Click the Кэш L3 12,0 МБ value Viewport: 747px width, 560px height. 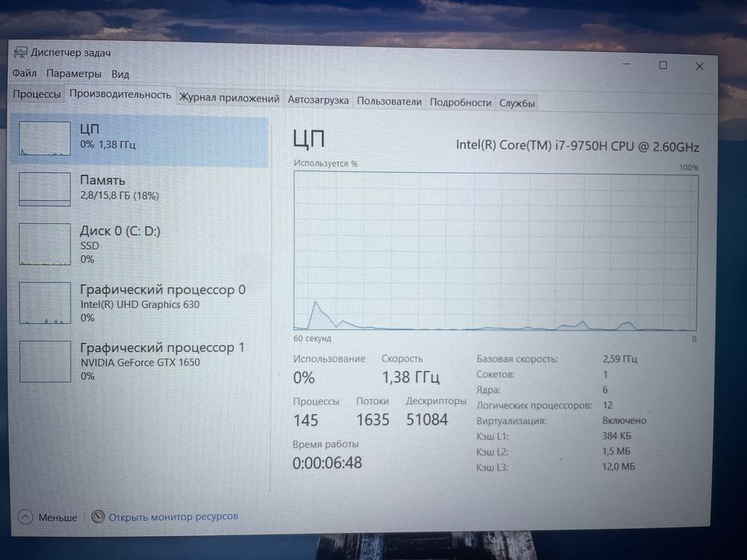tap(618, 466)
